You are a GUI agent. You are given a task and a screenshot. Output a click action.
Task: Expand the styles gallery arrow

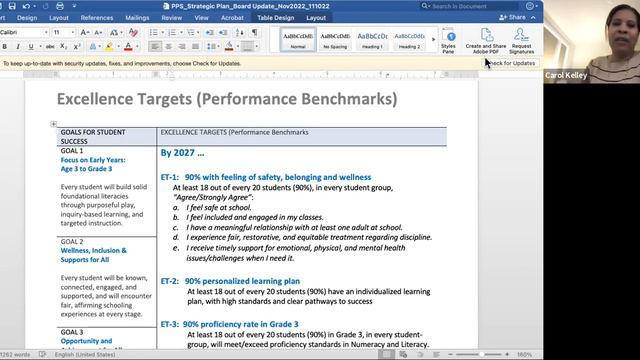click(x=433, y=40)
